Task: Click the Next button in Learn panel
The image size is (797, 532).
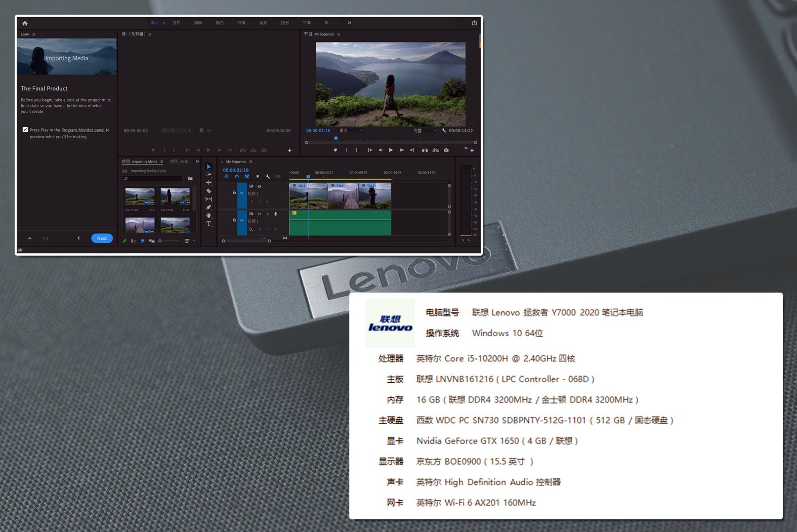Action: pyautogui.click(x=102, y=238)
